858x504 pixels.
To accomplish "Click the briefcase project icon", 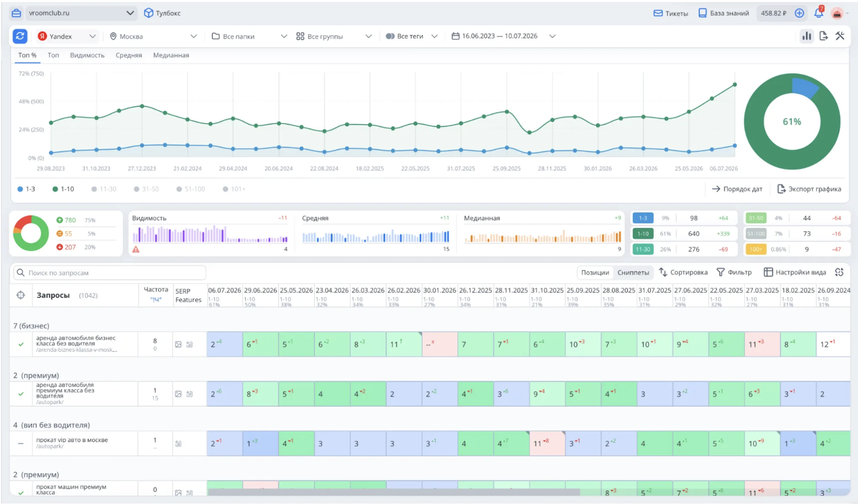I will click(16, 13).
